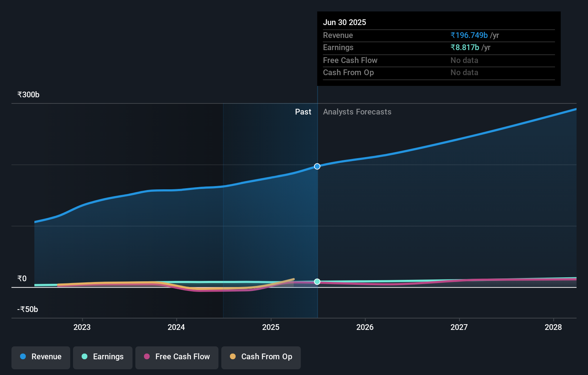The image size is (588, 375).
Task: Click the Earnings row label in tooltip
Action: (338, 47)
